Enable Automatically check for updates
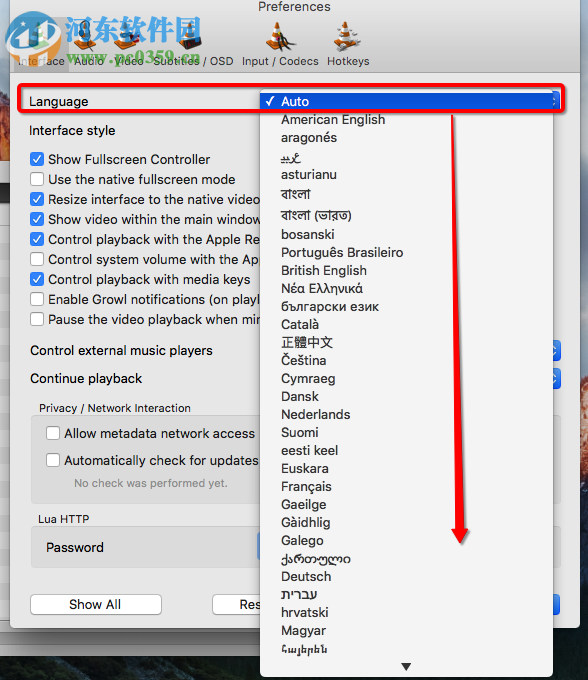 pyautogui.click(x=53, y=460)
